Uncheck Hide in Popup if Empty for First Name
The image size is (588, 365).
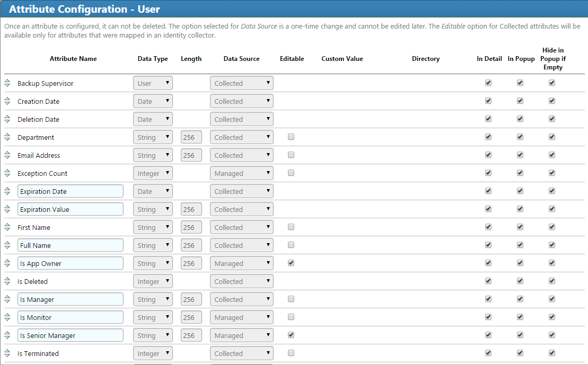point(551,227)
